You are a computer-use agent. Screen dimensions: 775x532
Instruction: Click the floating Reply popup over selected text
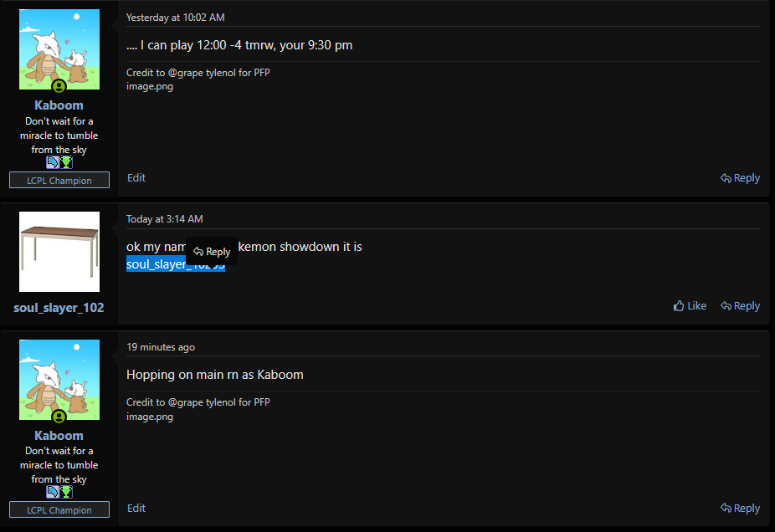[x=212, y=252]
